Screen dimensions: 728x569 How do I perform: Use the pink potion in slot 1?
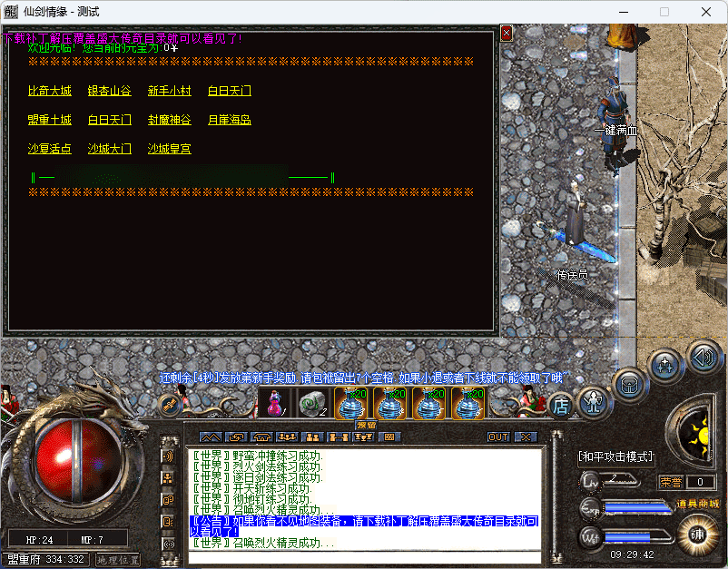click(274, 404)
